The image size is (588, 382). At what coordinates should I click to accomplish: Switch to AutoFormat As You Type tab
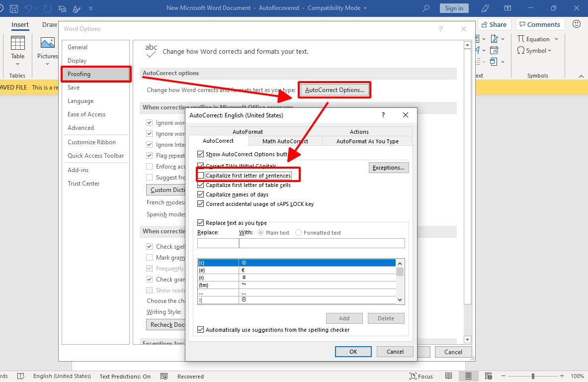tap(367, 141)
